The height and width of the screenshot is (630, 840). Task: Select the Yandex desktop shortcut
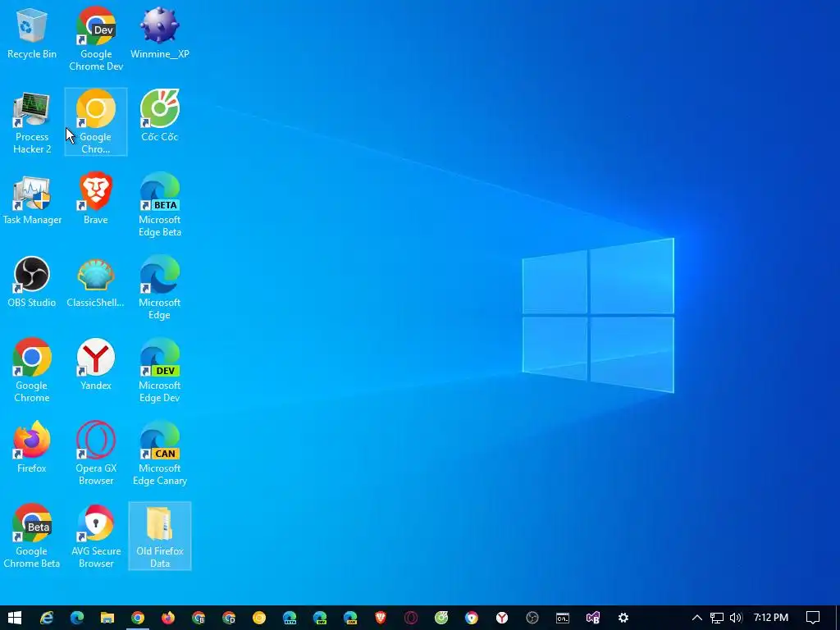point(96,365)
